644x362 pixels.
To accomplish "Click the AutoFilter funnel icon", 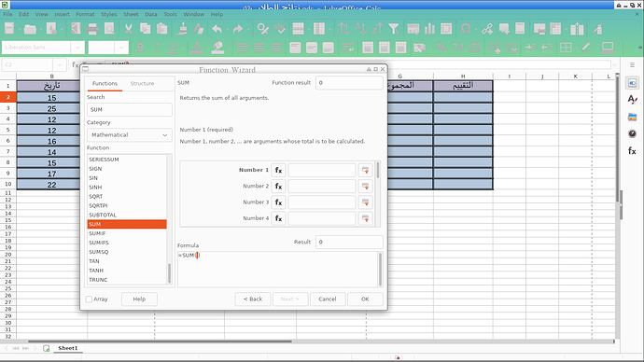I will pyautogui.click(x=394, y=29).
